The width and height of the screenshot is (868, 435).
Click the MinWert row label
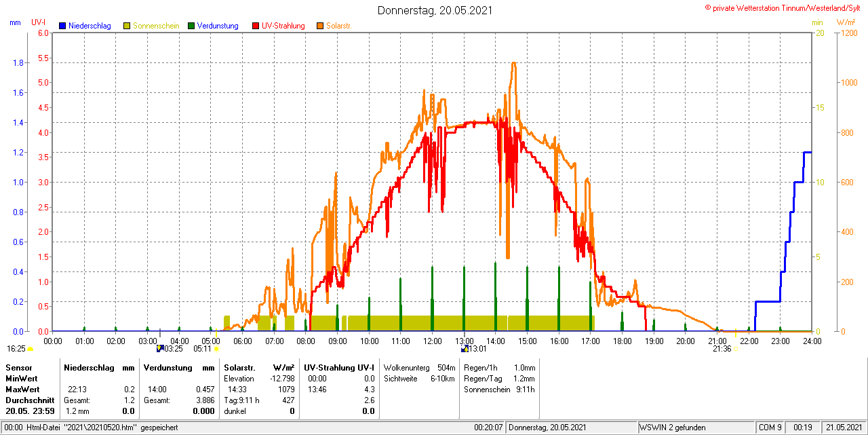22,378
